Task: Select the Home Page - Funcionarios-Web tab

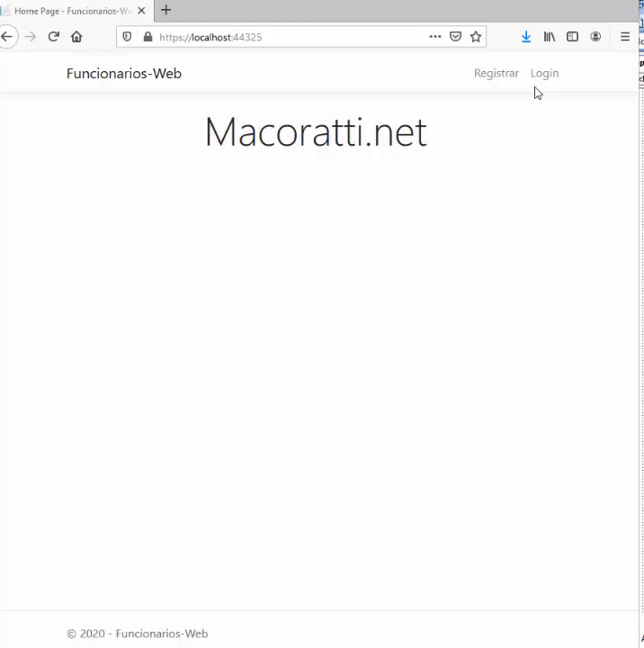Action: tap(72, 11)
